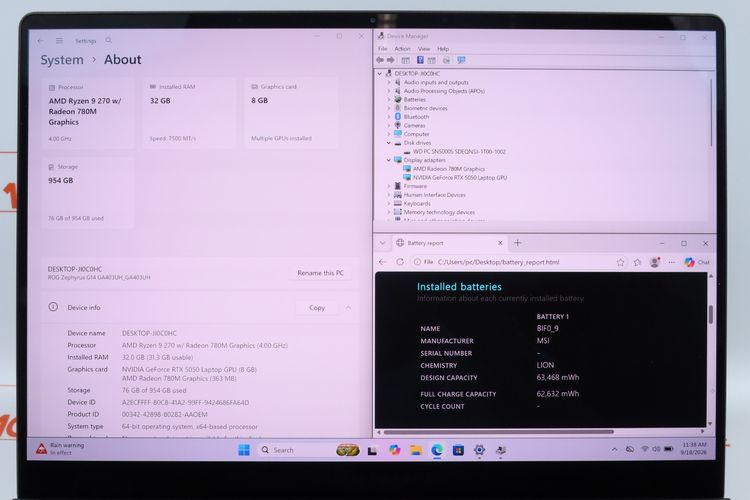This screenshot has height=500, width=750.
Task: Click the Rename this PC button
Action: tap(320, 273)
